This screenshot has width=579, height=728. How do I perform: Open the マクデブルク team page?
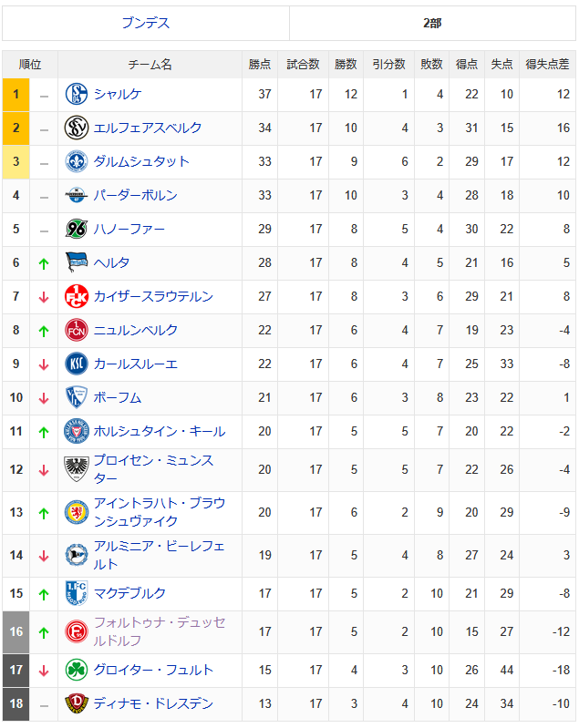129,593
